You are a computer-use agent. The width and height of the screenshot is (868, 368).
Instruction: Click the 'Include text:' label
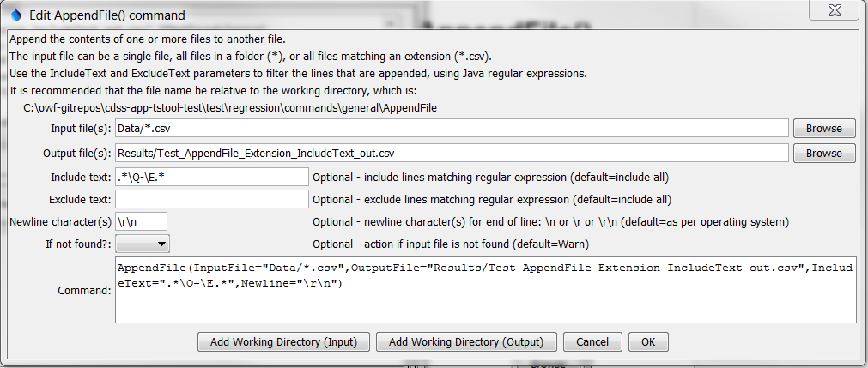tap(81, 178)
